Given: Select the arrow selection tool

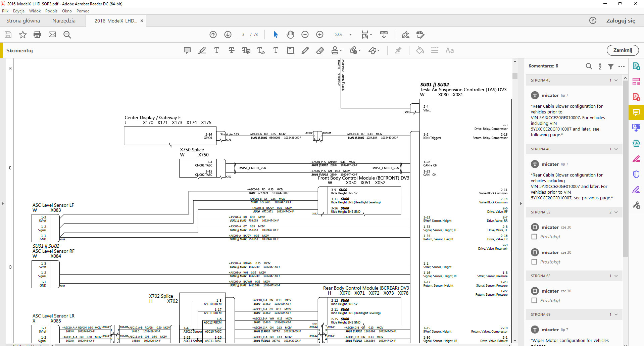Looking at the screenshot, I should 276,35.
